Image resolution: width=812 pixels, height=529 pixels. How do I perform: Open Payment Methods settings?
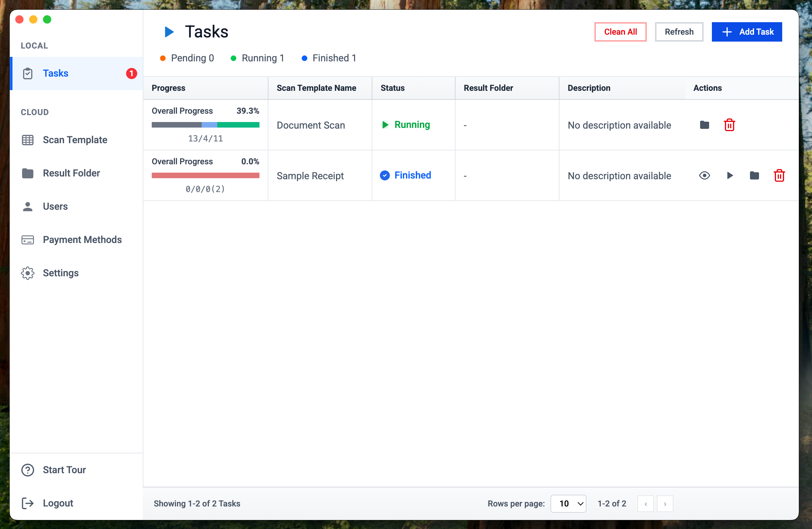[x=82, y=240]
